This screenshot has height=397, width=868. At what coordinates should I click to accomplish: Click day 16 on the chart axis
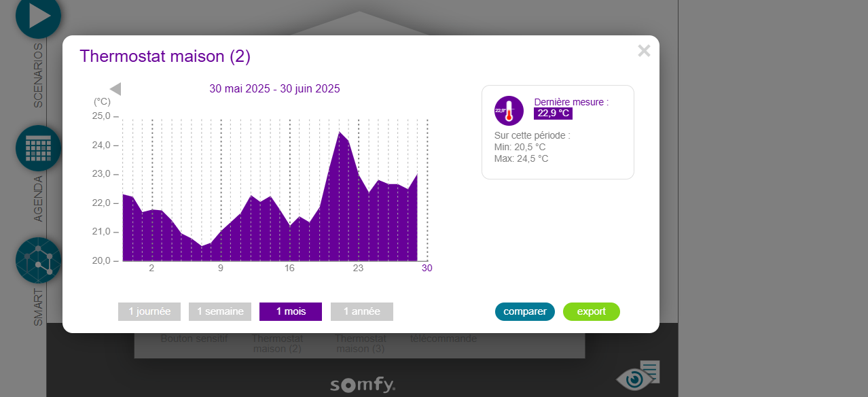[289, 268]
